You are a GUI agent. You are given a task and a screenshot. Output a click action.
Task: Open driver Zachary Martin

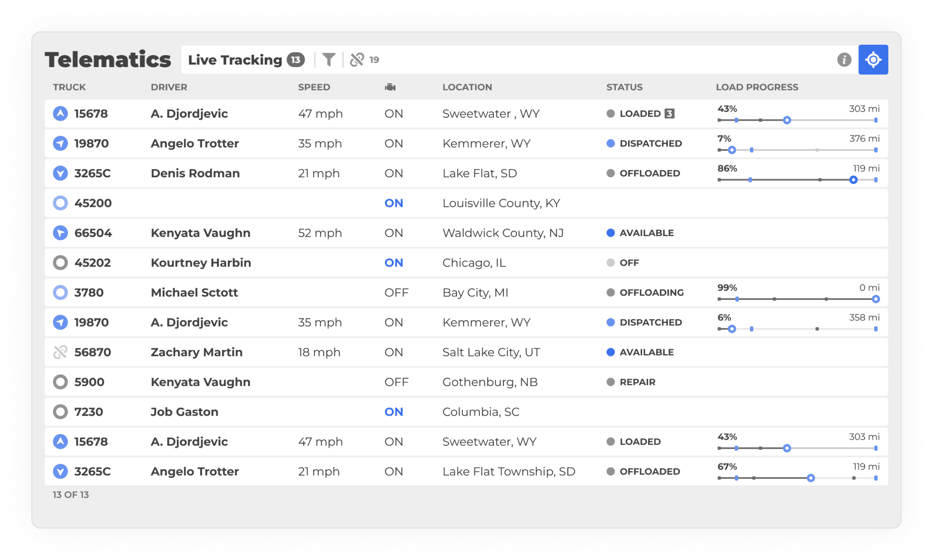pos(196,352)
